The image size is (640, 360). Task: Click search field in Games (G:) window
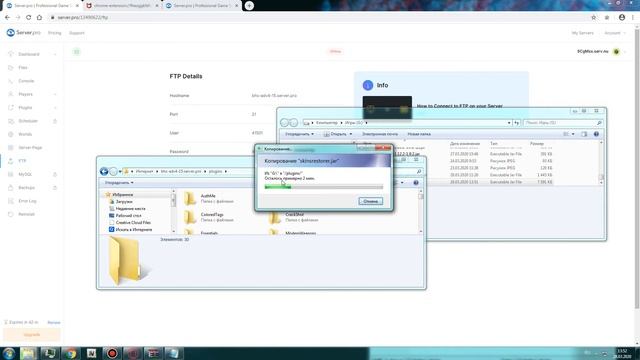coord(562,123)
